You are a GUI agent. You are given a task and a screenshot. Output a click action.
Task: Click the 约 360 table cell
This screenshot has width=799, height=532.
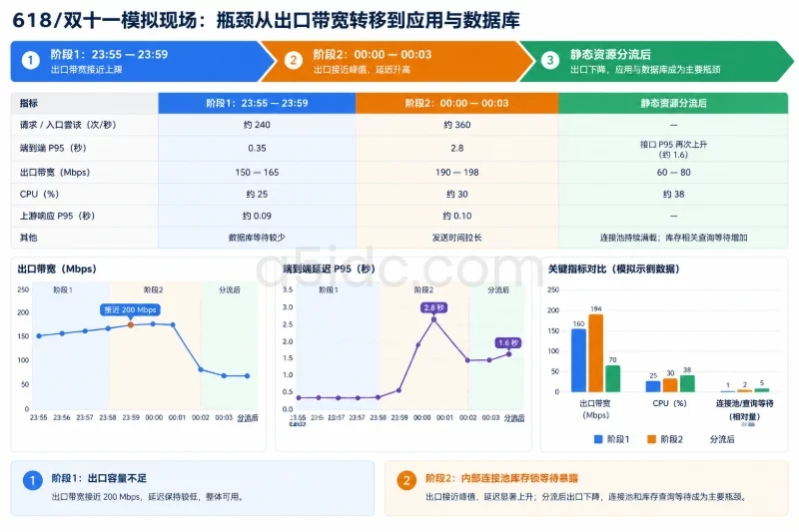pyautogui.click(x=457, y=125)
